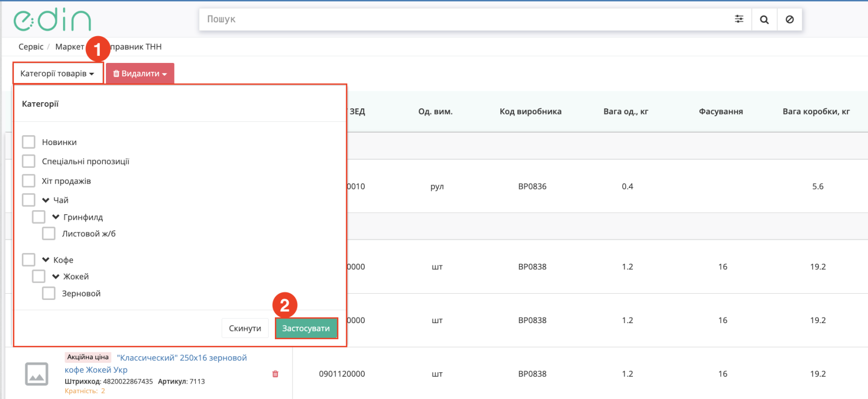Open Категорії товарів dropdown
868x399 pixels.
tap(58, 73)
